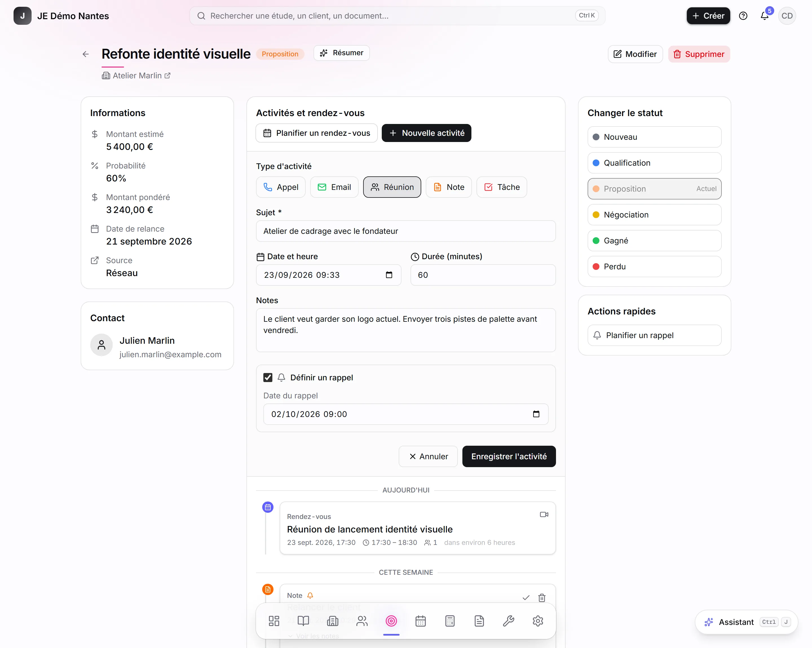Click Résumer AI summary button
812x648 pixels.
click(x=342, y=53)
